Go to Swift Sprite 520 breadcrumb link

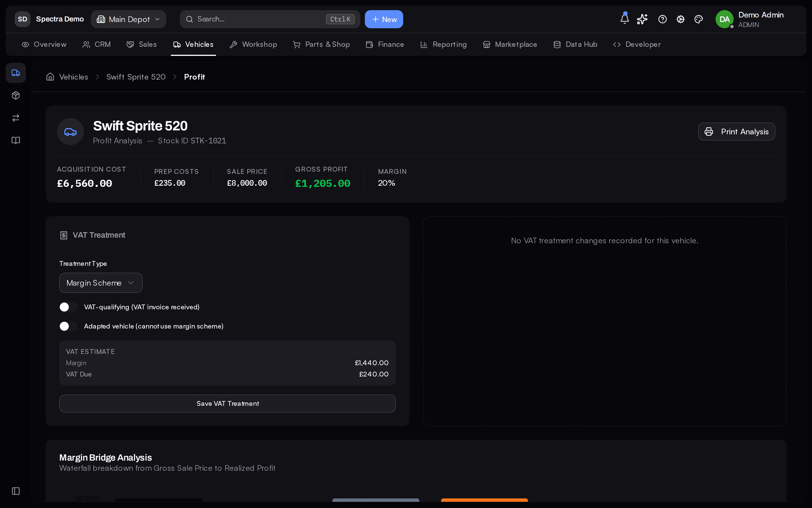[136, 76]
